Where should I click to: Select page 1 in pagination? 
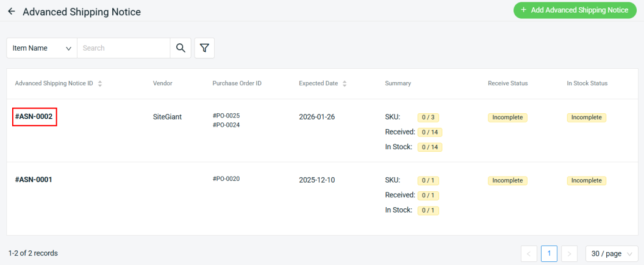pyautogui.click(x=549, y=253)
